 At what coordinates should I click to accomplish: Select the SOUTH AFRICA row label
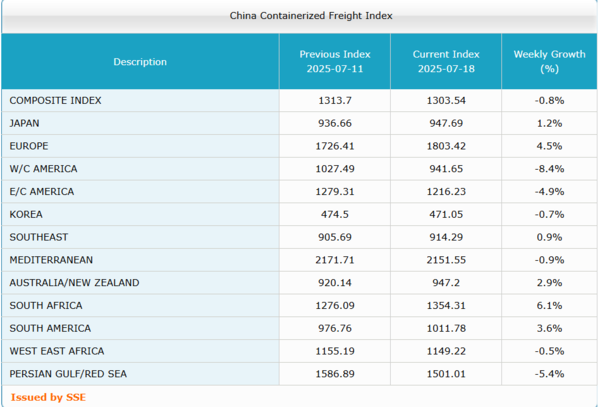coord(46,305)
